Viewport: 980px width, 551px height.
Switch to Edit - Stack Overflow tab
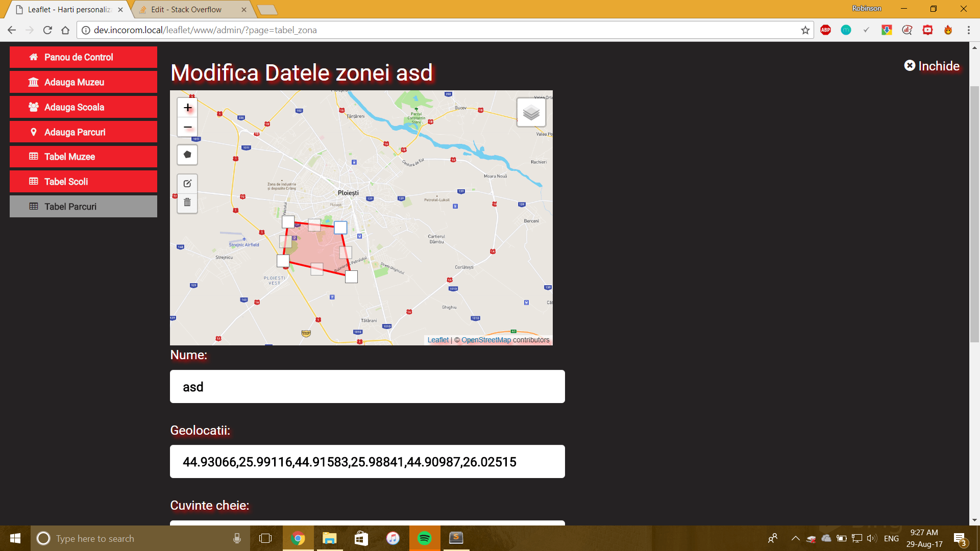(x=186, y=10)
